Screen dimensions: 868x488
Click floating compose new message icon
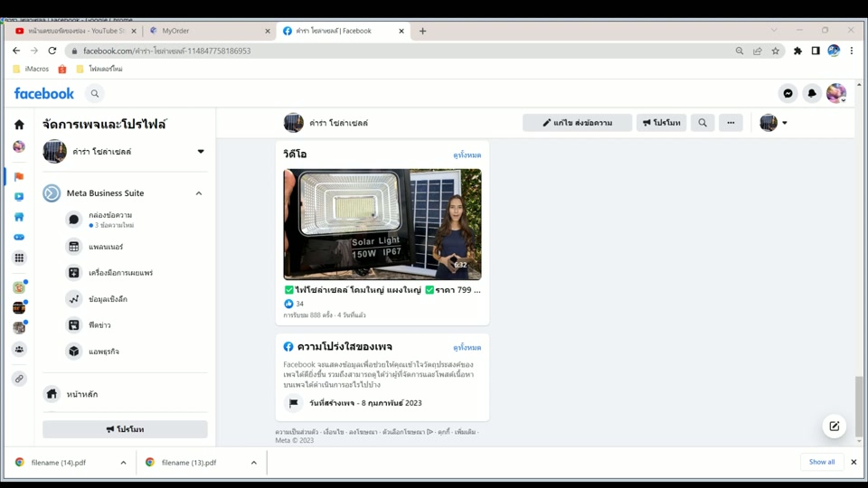point(834,427)
